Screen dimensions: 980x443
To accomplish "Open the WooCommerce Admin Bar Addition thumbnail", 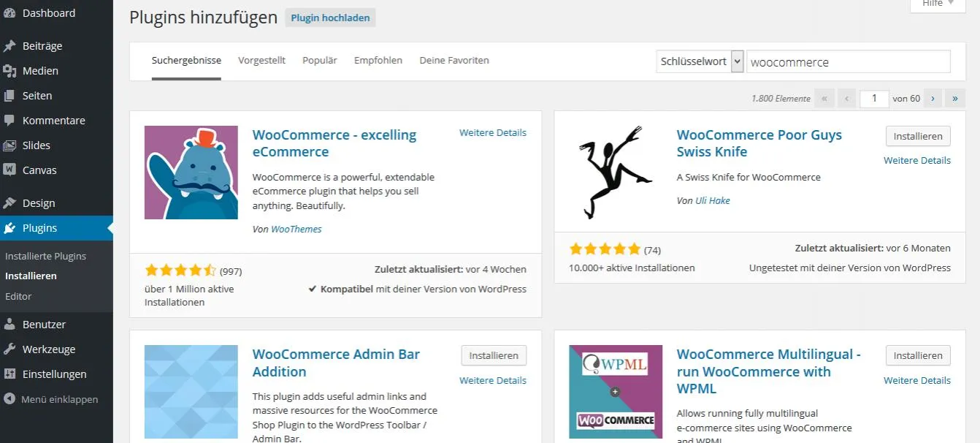I will (x=191, y=392).
